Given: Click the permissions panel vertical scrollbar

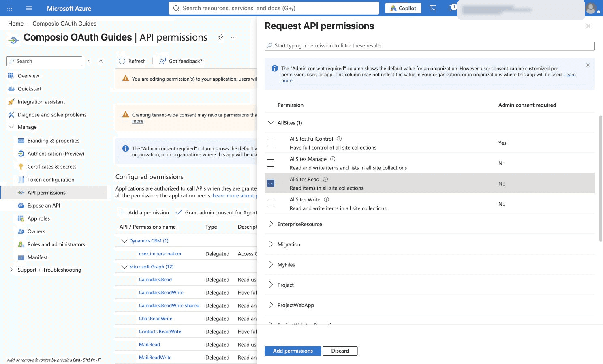Looking at the screenshot, I should [601, 178].
